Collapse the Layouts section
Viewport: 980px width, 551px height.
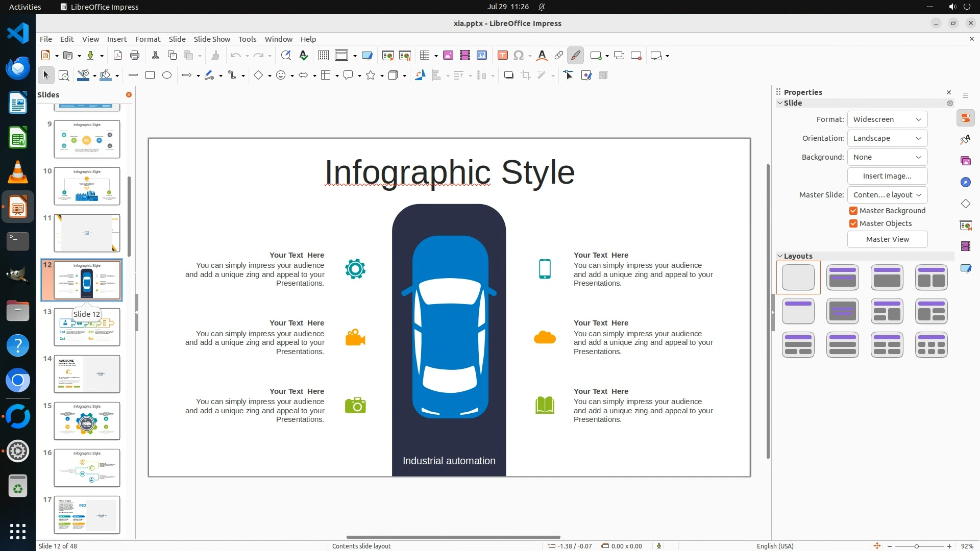tap(780, 256)
